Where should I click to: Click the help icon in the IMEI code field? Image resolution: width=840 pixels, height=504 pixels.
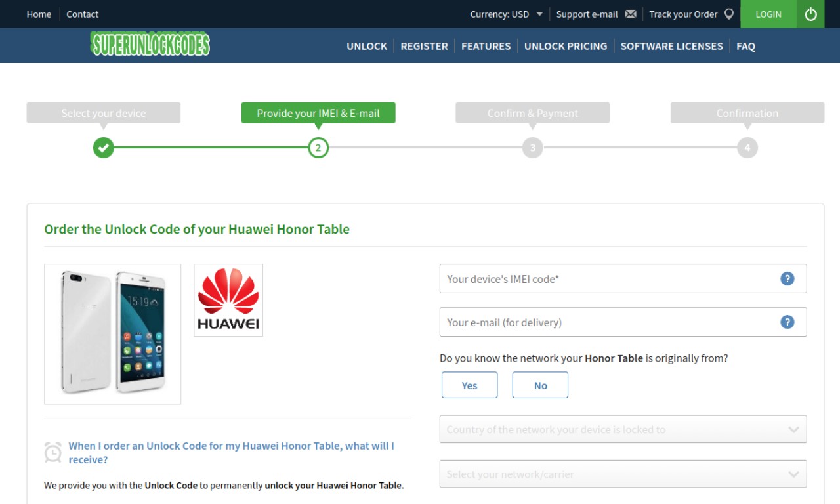787,279
